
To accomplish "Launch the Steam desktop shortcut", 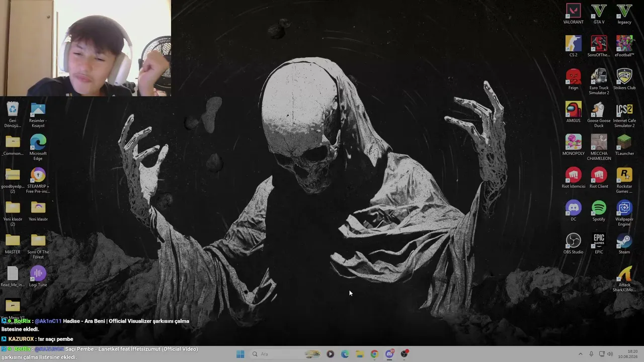I will tap(624, 244).
